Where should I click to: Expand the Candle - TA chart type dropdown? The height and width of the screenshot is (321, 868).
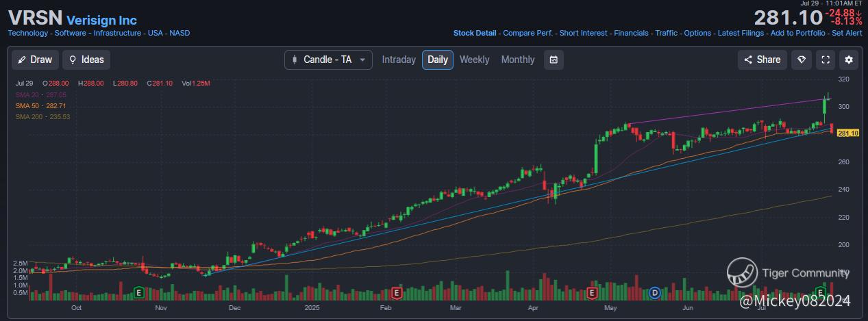328,60
